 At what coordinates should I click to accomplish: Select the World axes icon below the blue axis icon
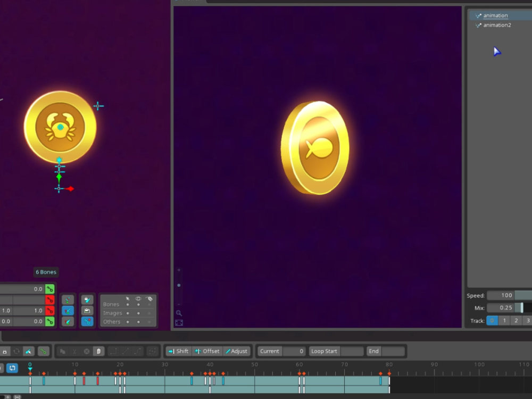click(x=68, y=321)
